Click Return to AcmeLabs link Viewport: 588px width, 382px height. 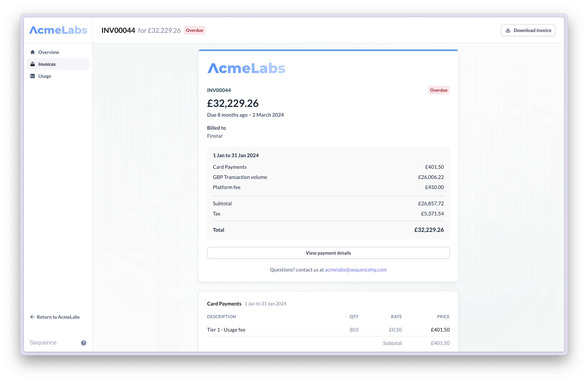(x=55, y=317)
